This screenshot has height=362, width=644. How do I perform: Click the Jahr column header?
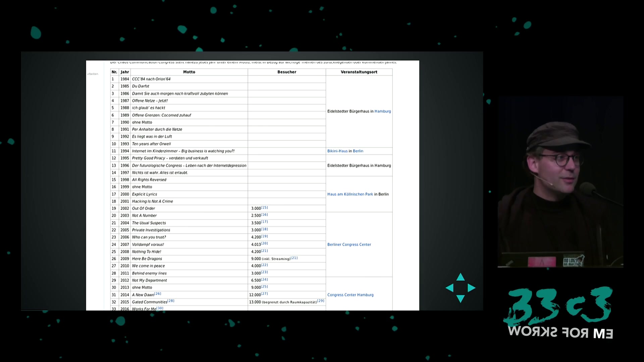(x=125, y=72)
